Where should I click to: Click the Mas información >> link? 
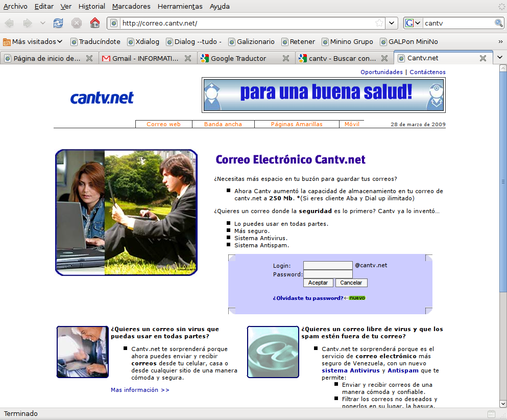pos(140,390)
